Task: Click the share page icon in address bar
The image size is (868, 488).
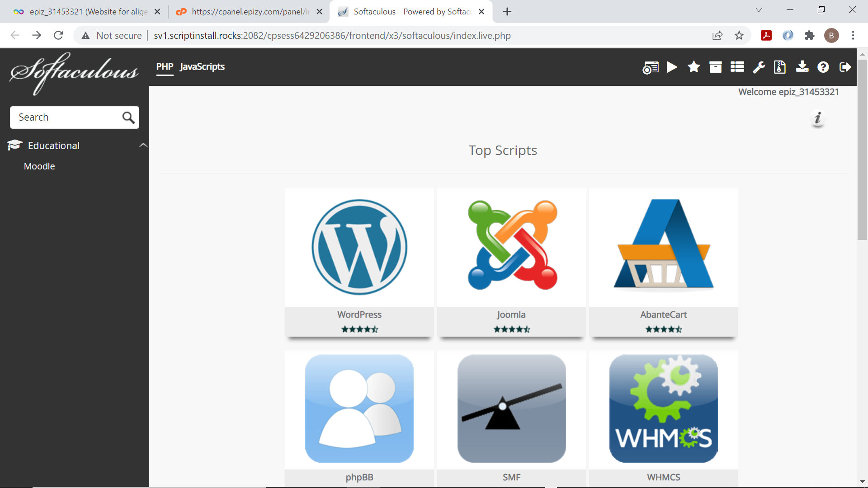Action: click(717, 35)
